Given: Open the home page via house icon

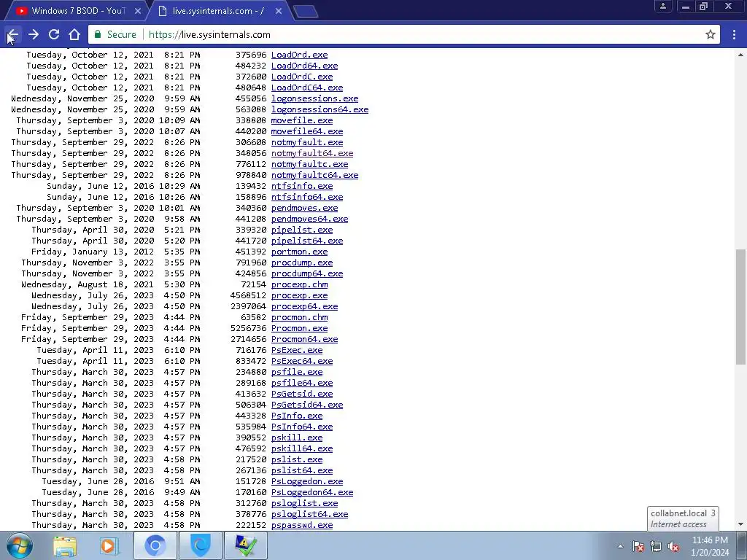Looking at the screenshot, I should [74, 34].
